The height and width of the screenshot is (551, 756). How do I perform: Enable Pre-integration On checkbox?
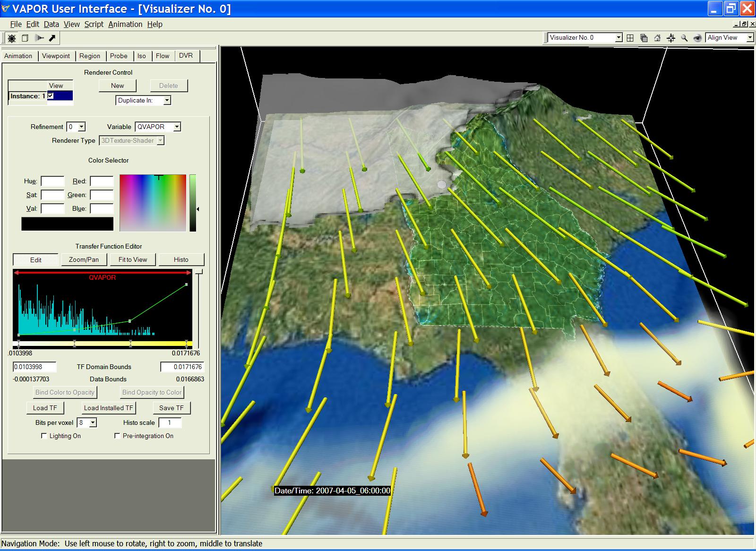point(117,436)
